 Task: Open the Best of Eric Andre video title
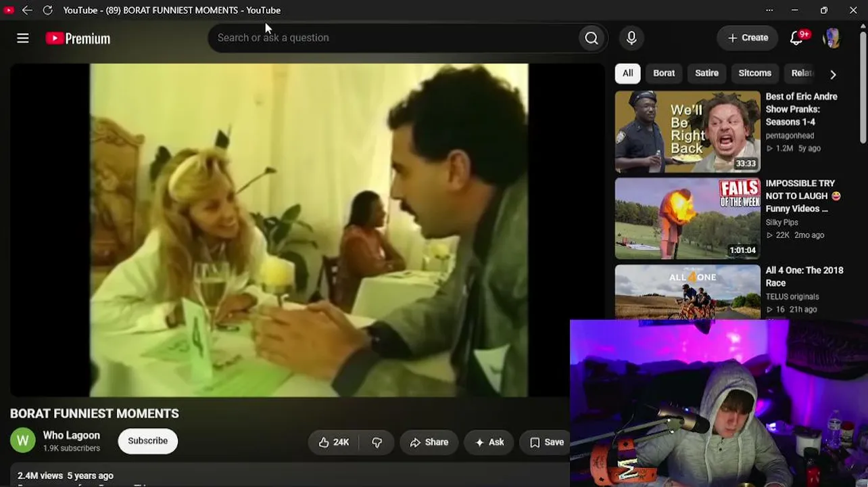click(x=801, y=109)
